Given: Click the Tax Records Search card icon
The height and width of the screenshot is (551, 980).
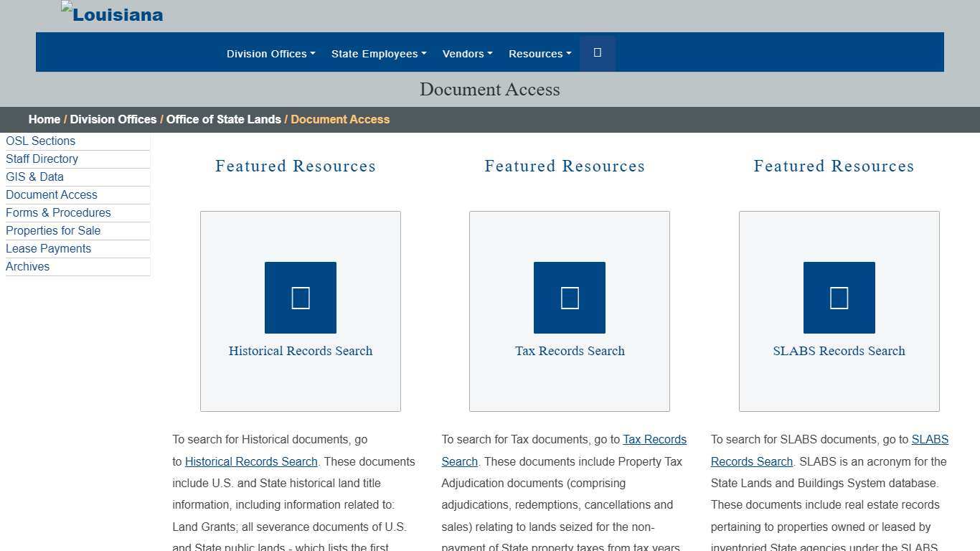Looking at the screenshot, I should pyautogui.click(x=569, y=297).
